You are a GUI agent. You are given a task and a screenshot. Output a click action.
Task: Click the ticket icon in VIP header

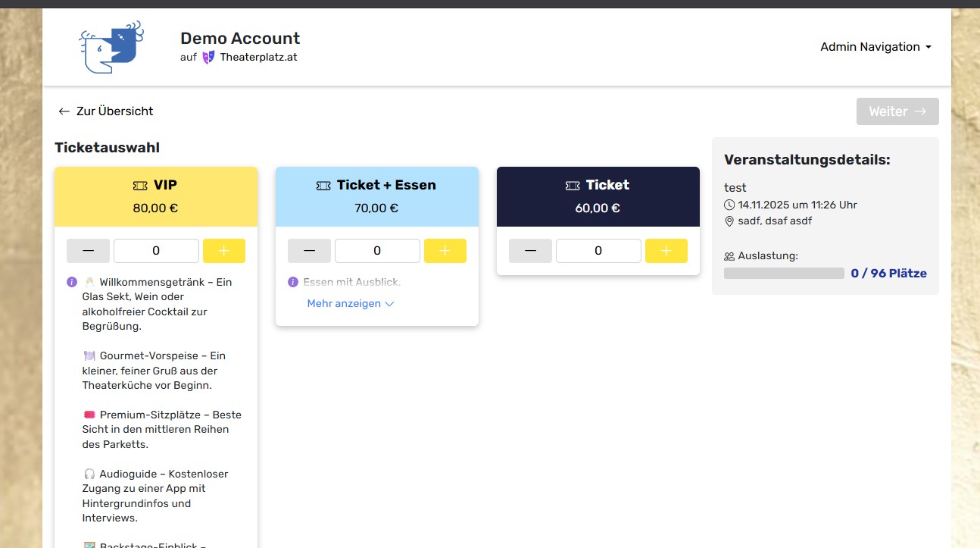click(x=140, y=185)
